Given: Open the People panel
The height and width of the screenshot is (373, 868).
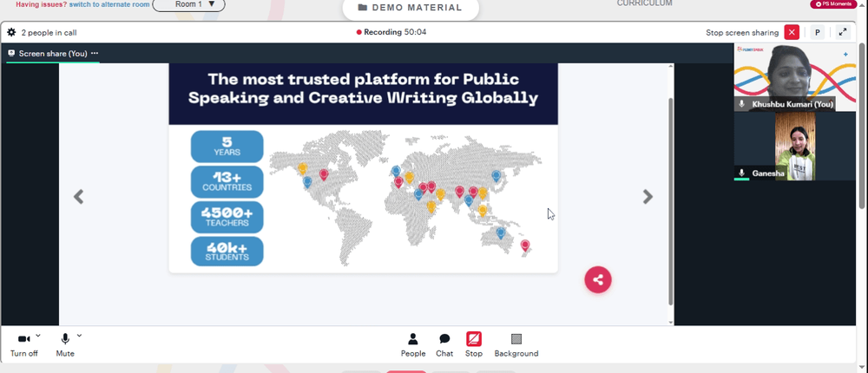Looking at the screenshot, I should click(413, 345).
